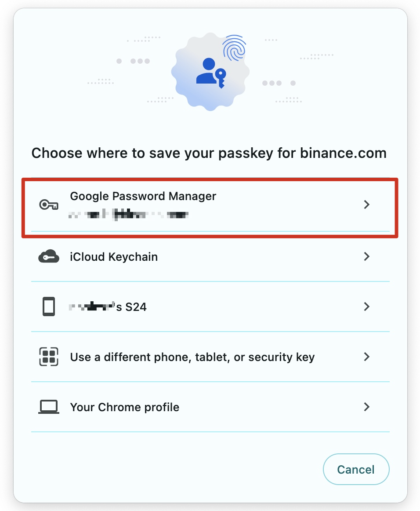Choose iCloud Keychain to save the passkey
This screenshot has width=420, height=511.
(x=114, y=257)
